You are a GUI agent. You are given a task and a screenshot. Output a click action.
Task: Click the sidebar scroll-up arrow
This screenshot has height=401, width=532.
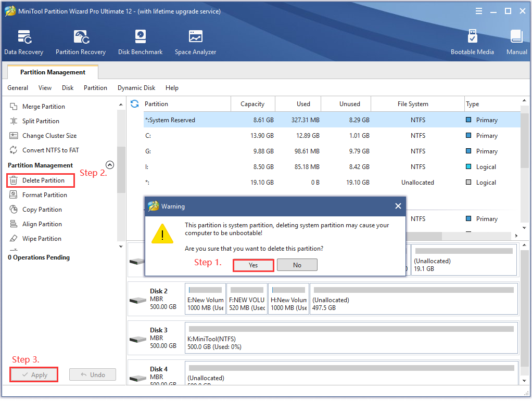(121, 105)
